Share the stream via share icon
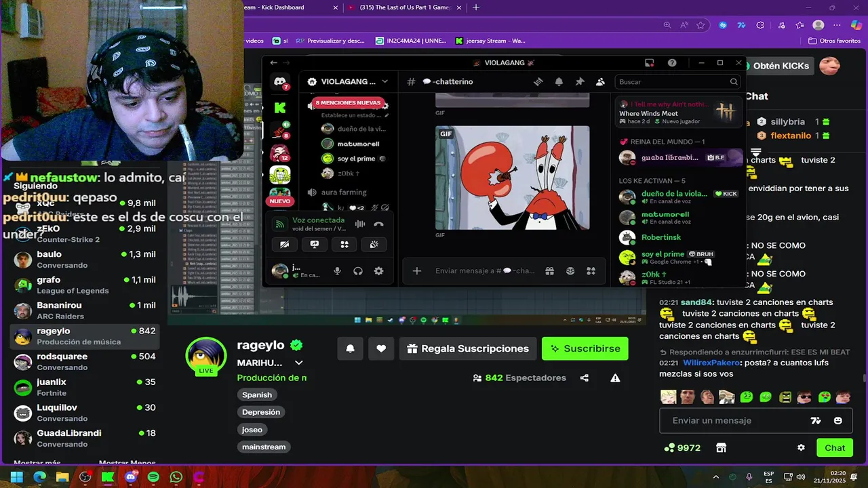Image resolution: width=868 pixels, height=488 pixels. coord(585,378)
